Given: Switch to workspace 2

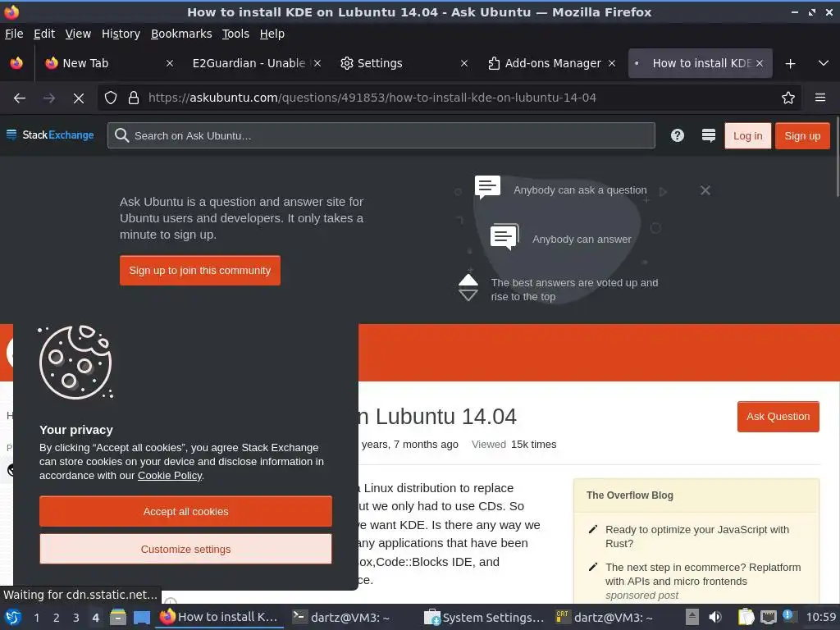Looking at the screenshot, I should pos(57,618).
